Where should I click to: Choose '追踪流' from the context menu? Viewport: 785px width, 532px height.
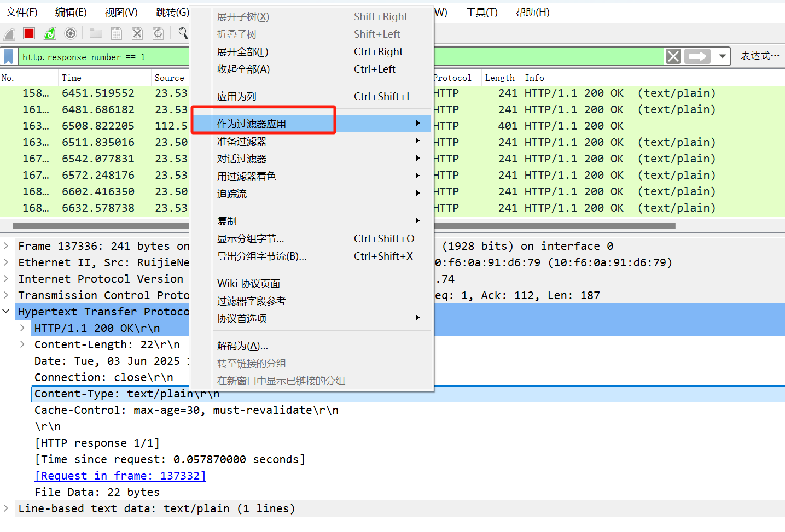click(232, 194)
